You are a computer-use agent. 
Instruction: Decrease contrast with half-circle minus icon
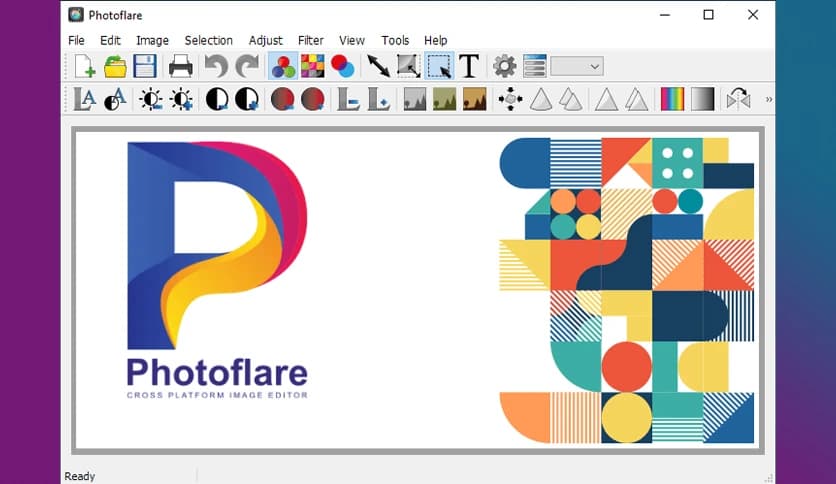[216, 99]
